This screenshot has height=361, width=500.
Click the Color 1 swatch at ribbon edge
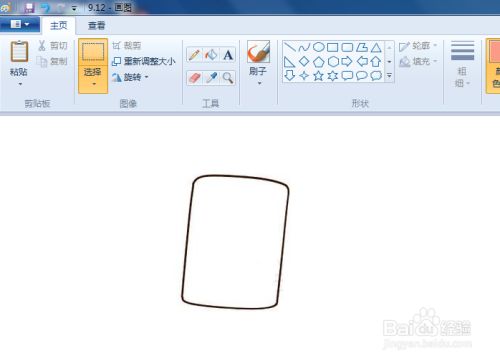click(x=493, y=65)
